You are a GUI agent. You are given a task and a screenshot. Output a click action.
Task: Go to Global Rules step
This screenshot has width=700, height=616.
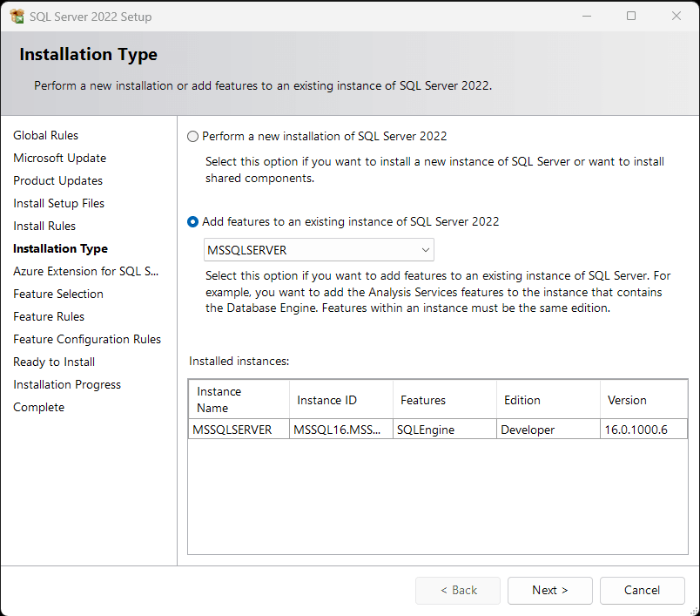(45, 135)
